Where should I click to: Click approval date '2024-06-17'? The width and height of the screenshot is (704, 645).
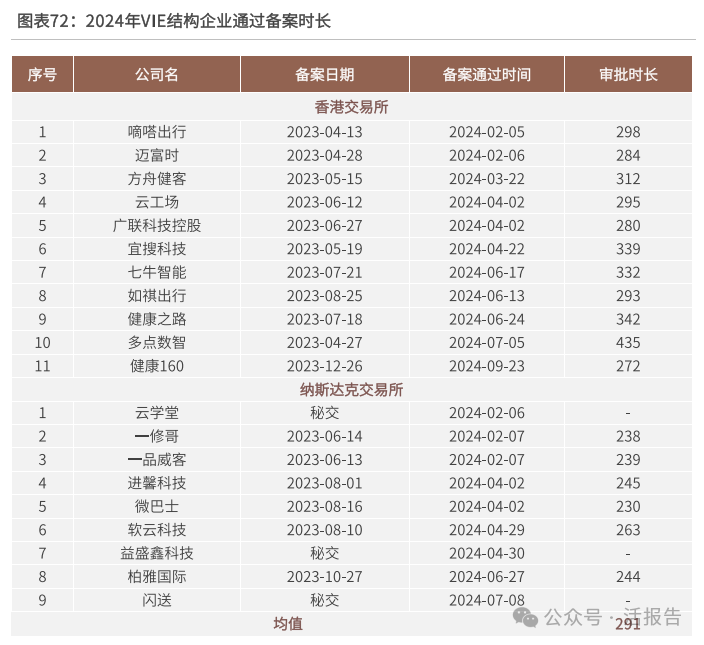point(487,272)
